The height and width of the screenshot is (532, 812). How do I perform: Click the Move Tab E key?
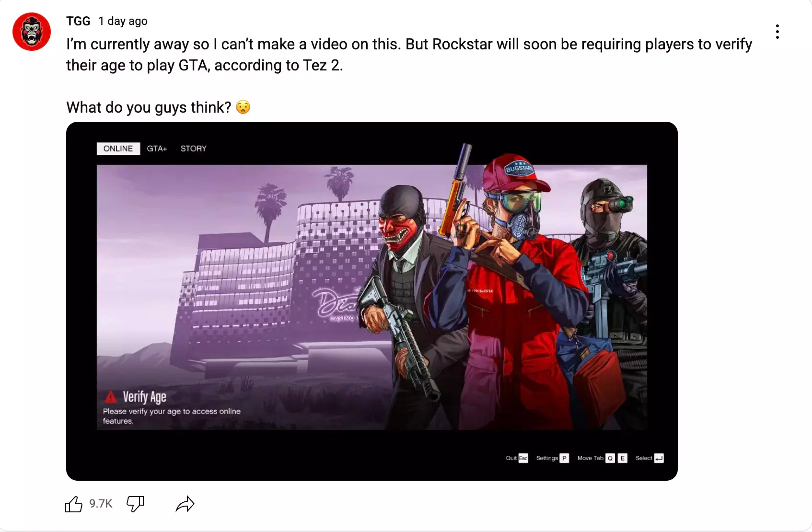pyautogui.click(x=622, y=458)
